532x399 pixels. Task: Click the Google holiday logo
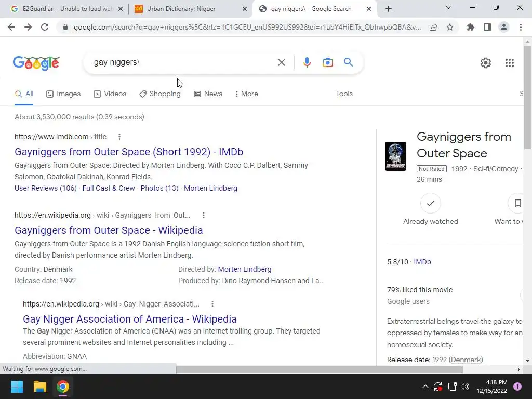coord(36,63)
